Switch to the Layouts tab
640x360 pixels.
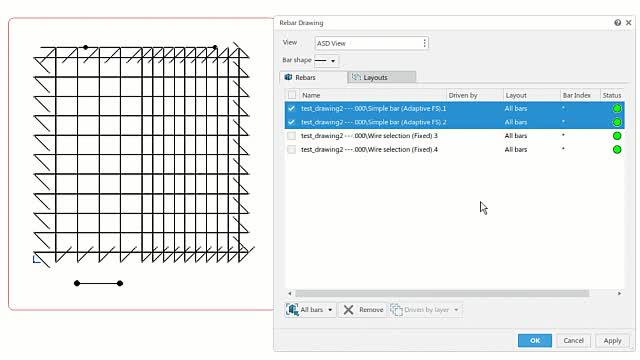(382, 77)
